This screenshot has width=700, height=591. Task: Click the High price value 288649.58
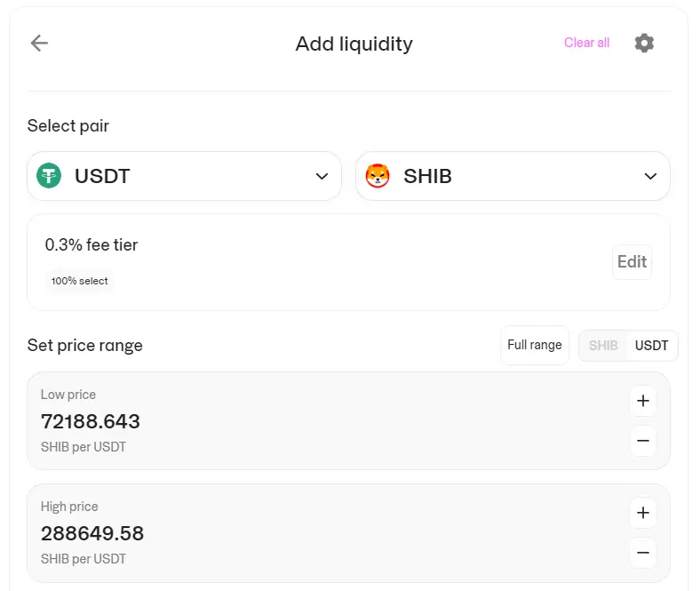coord(92,533)
